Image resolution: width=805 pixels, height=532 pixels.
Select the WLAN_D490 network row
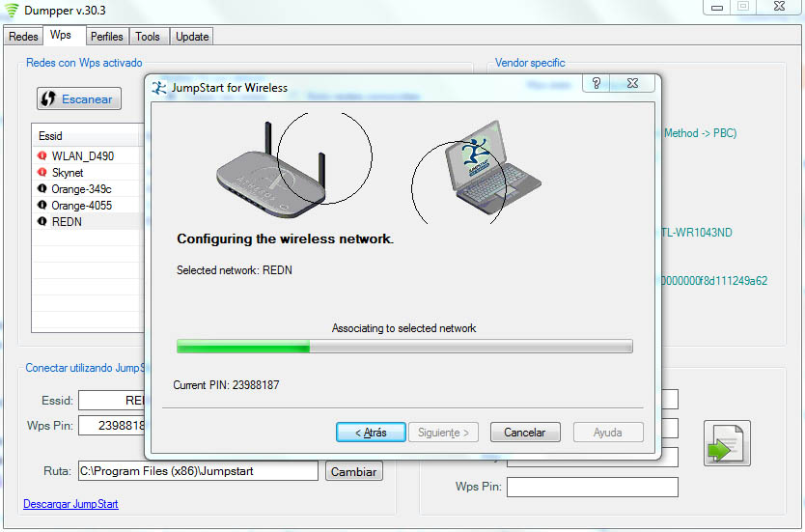pyautogui.click(x=87, y=155)
